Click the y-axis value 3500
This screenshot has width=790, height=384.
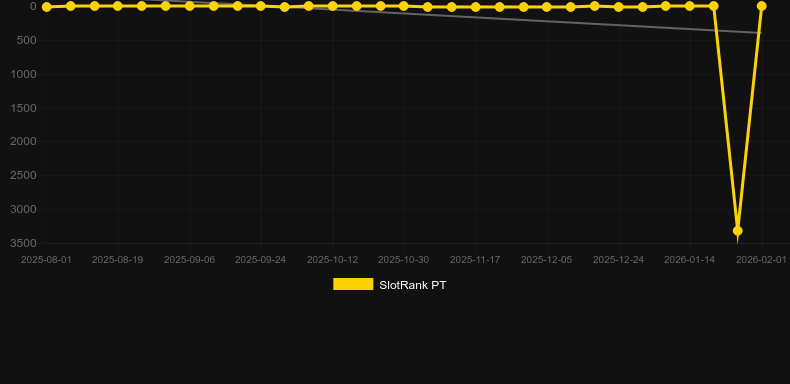(x=24, y=243)
